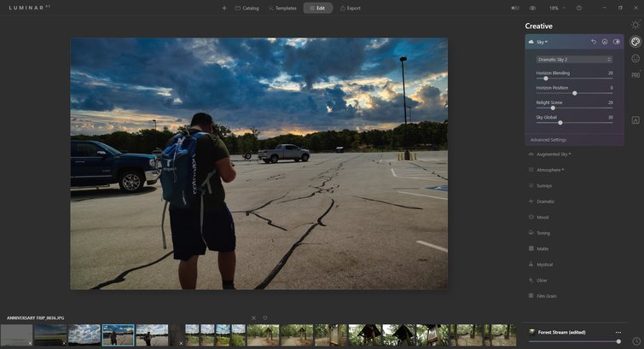Click the Export button
Image resolution: width=644 pixels, height=349 pixels.
(x=350, y=8)
